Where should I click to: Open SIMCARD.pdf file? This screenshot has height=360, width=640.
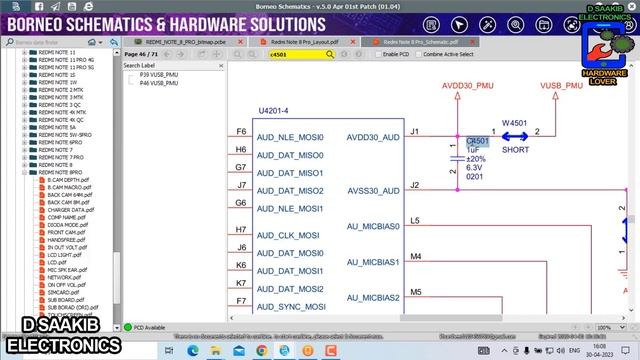(x=63, y=292)
